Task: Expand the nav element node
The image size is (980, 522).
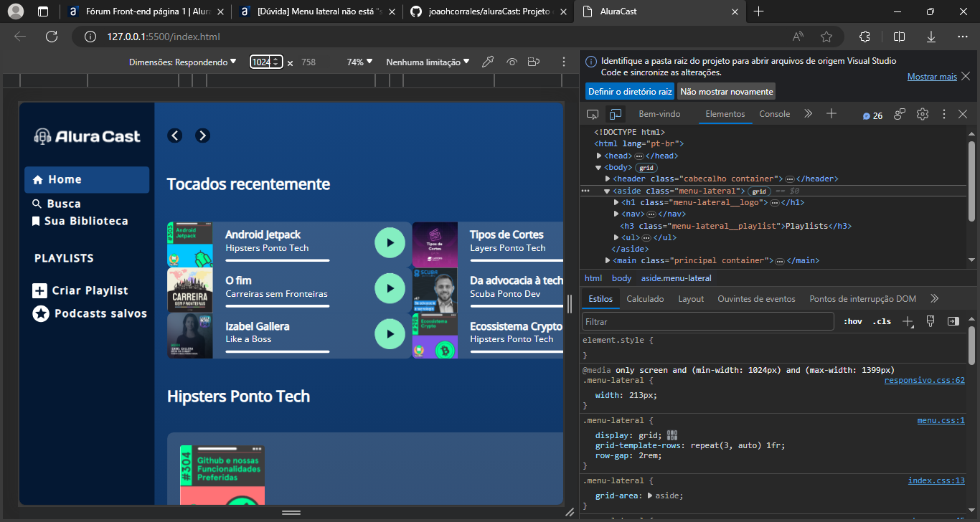Action: pyautogui.click(x=616, y=214)
